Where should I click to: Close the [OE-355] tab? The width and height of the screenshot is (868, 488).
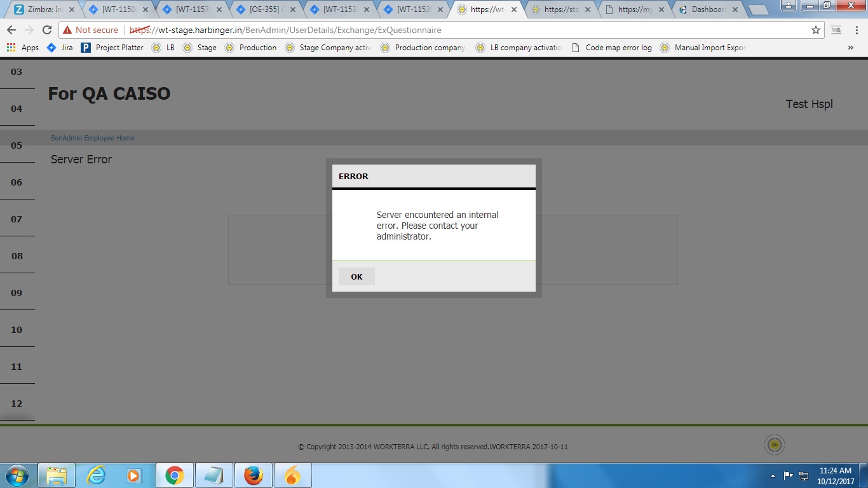point(292,10)
